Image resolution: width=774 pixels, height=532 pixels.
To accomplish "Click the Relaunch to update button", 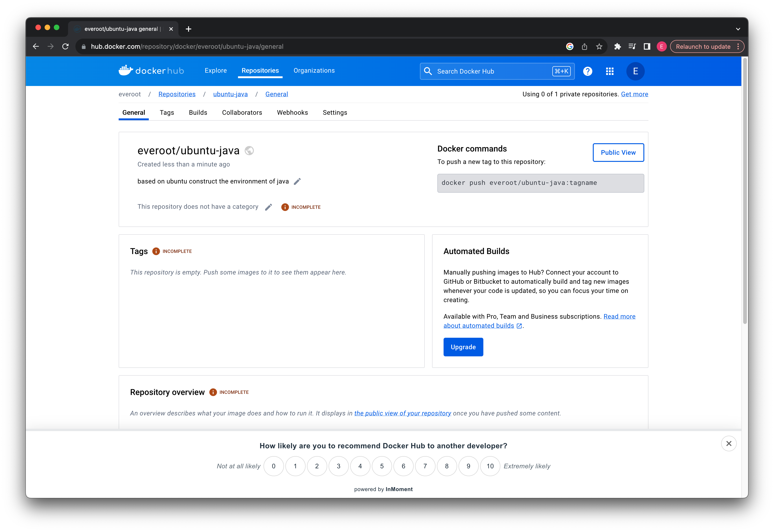I will [703, 47].
